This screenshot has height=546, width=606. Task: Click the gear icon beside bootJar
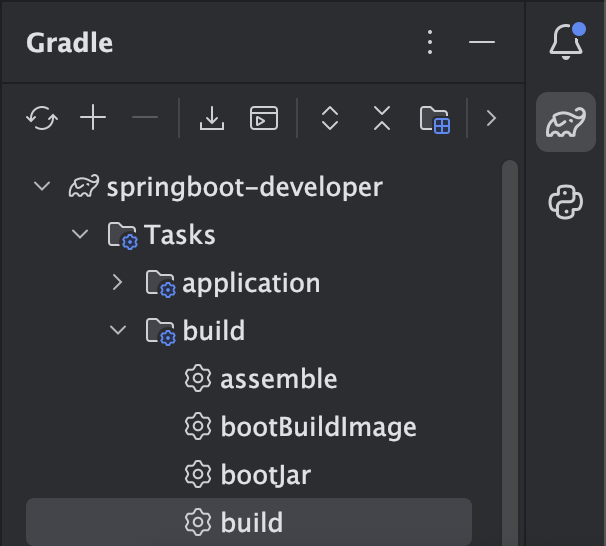point(198,474)
